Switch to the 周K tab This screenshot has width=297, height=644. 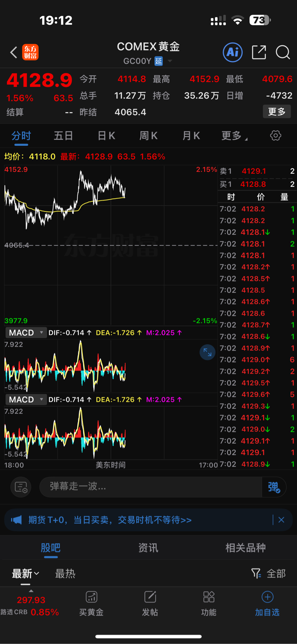click(148, 136)
